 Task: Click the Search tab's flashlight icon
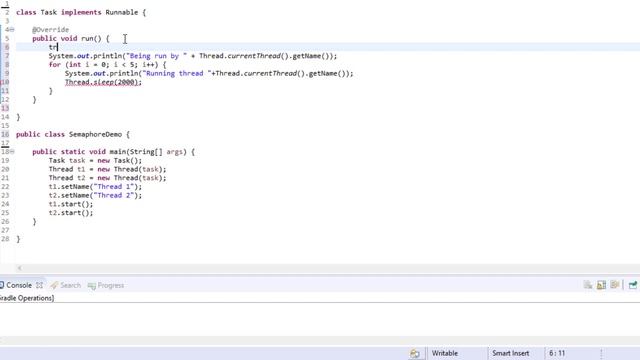point(54,285)
